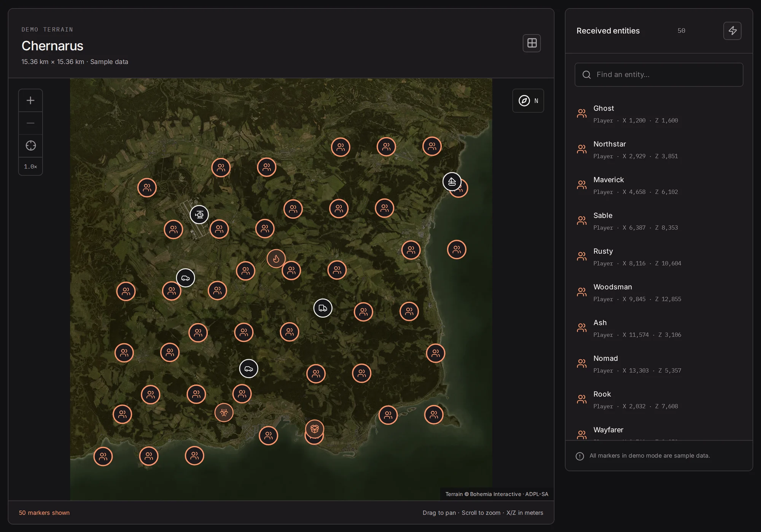Click the Received entities count 50
Viewport: 761px width, 532px height.
pyautogui.click(x=681, y=31)
